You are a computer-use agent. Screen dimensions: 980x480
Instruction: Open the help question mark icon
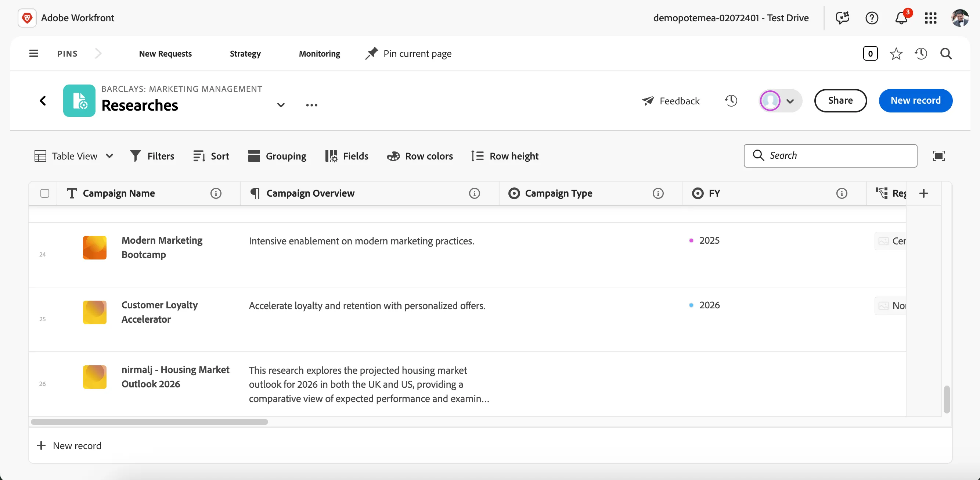pyautogui.click(x=872, y=18)
